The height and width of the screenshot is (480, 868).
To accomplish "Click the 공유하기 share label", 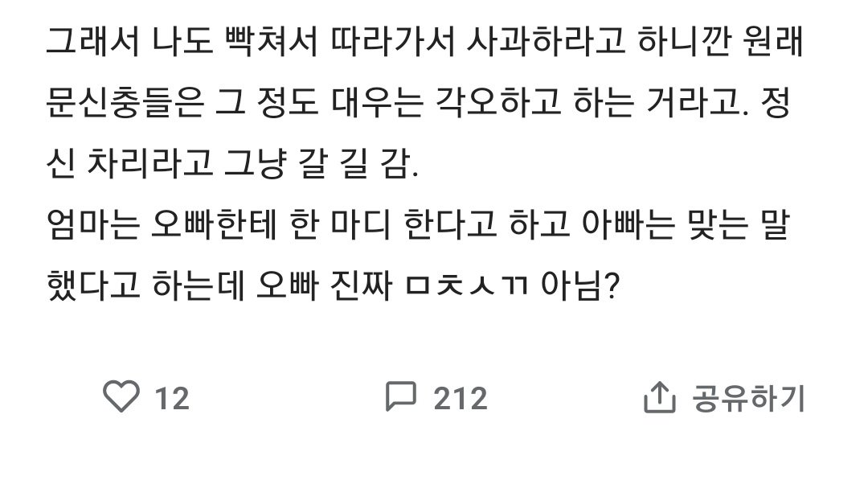I will coord(748,398).
